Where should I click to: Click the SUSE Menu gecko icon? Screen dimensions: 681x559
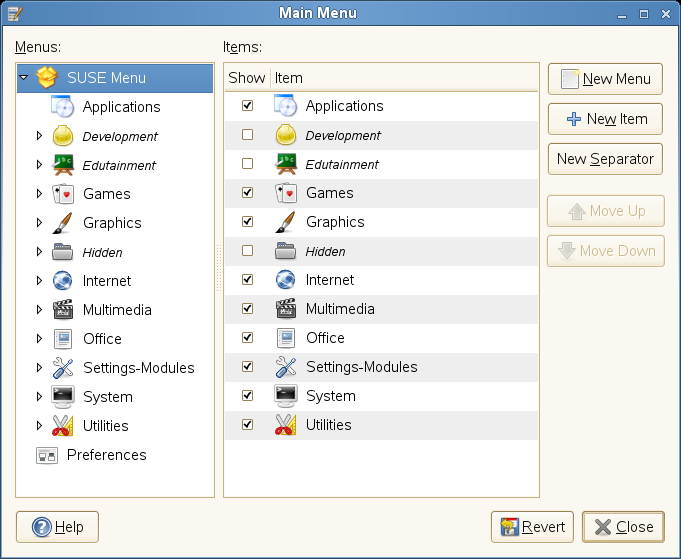[x=47, y=78]
